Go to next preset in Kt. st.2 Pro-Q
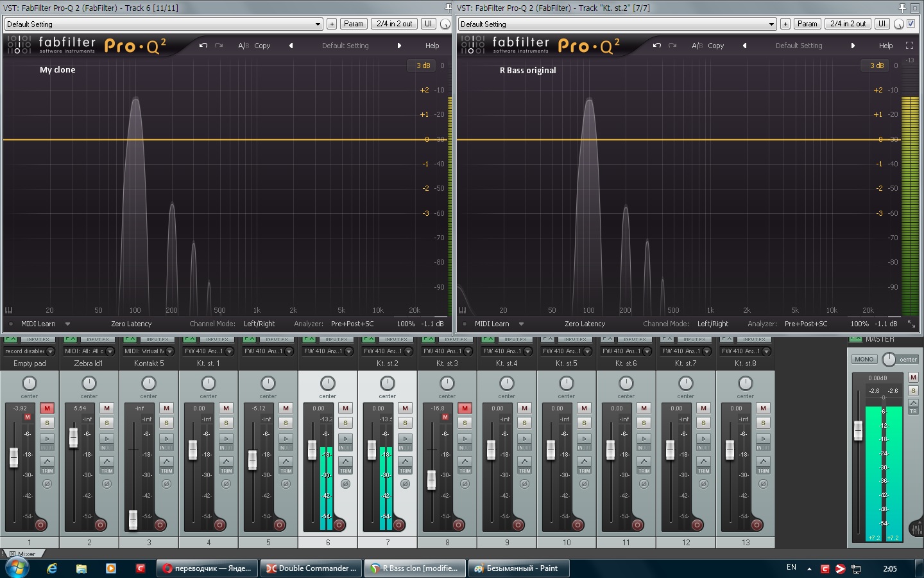Image resolution: width=924 pixels, height=578 pixels. 853,46
